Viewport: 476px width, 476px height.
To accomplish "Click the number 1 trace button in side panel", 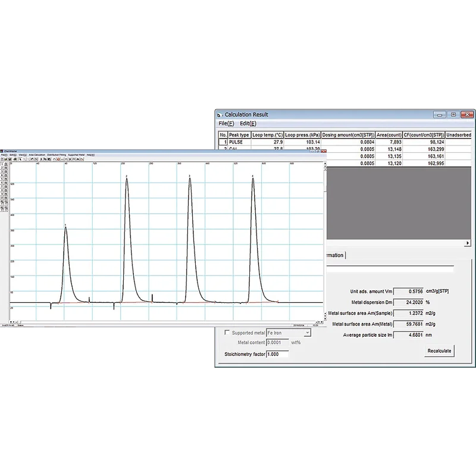I will [2, 164].
